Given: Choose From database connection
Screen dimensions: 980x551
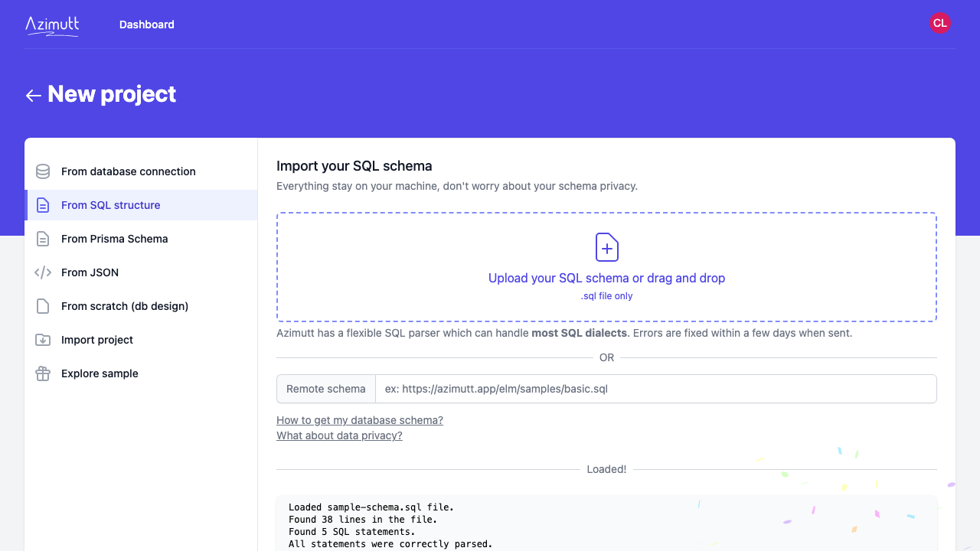Looking at the screenshot, I should point(141,171).
